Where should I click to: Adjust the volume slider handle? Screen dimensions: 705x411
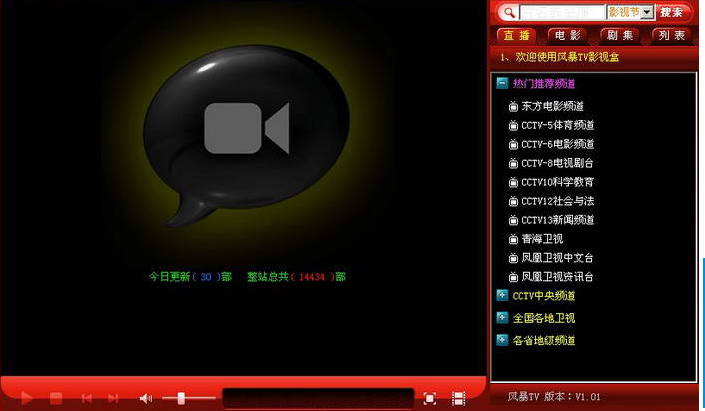[181, 398]
